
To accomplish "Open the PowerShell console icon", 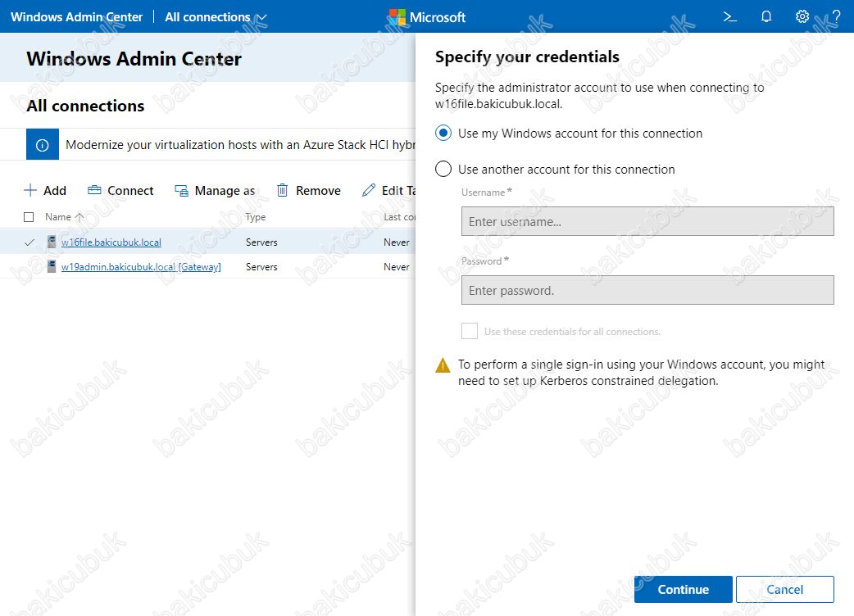I will 729,17.
